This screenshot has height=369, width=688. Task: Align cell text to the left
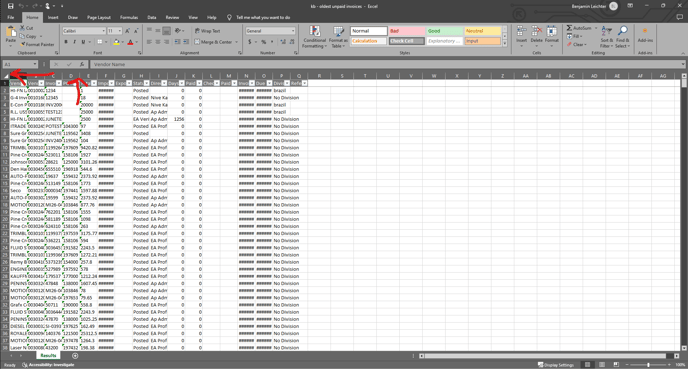(x=149, y=42)
